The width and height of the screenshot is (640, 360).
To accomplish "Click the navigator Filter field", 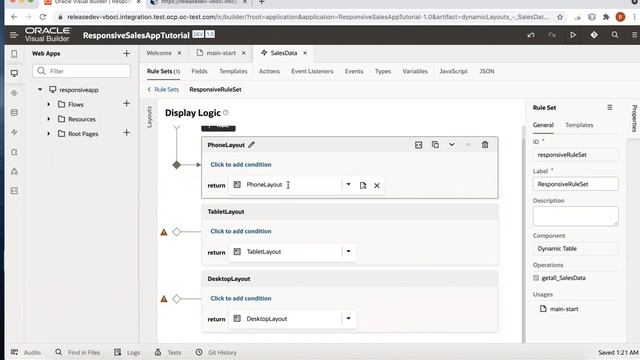I will 82,71.
